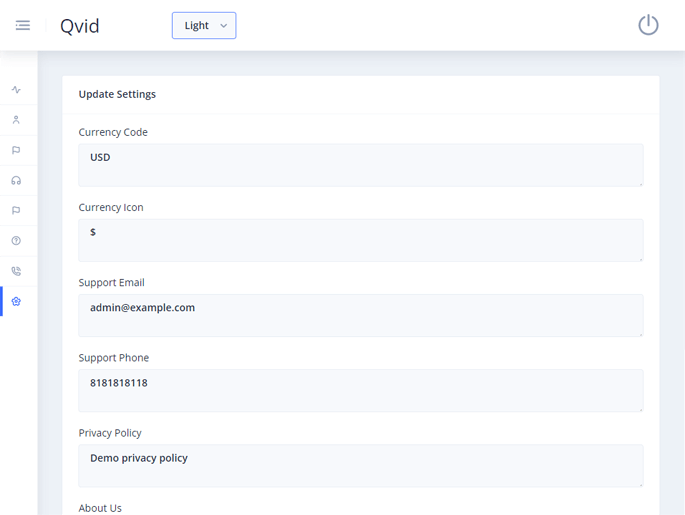Screen dimensions: 685x515
Task: Click the Privacy Policy text area
Action: coord(360,465)
